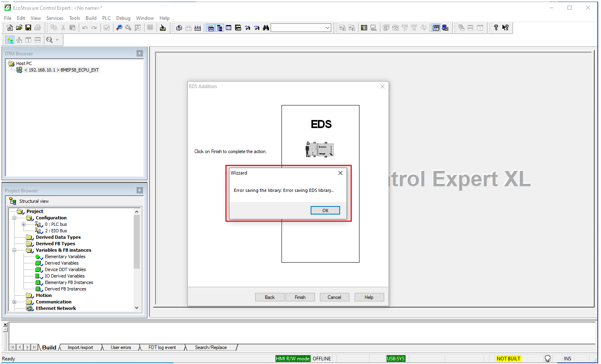601x364 pixels.
Task: Click the Cut scissors icon
Action: pos(63,28)
